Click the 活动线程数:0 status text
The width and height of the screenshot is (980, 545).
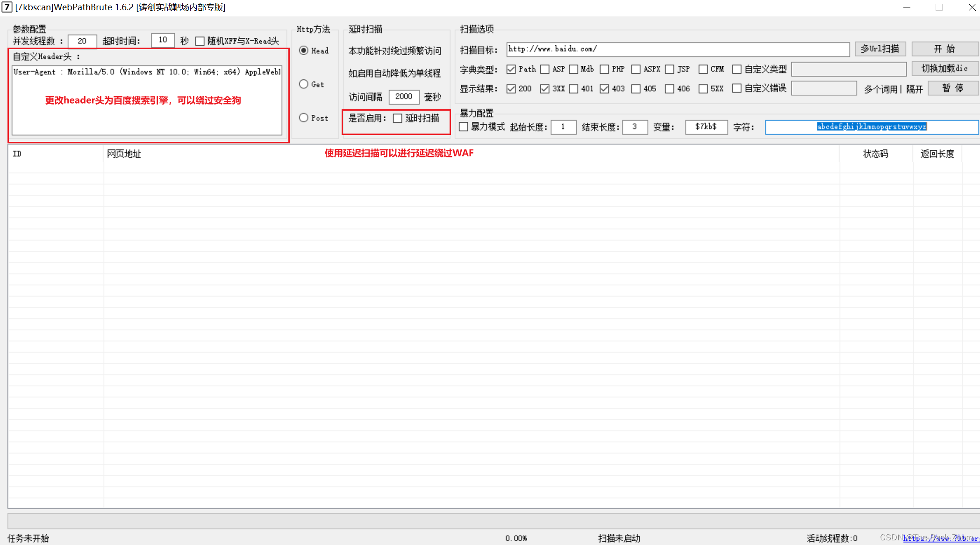832,538
